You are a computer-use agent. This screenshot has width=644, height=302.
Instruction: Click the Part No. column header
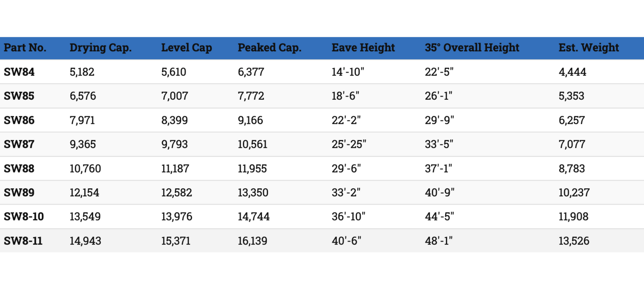tap(25, 48)
